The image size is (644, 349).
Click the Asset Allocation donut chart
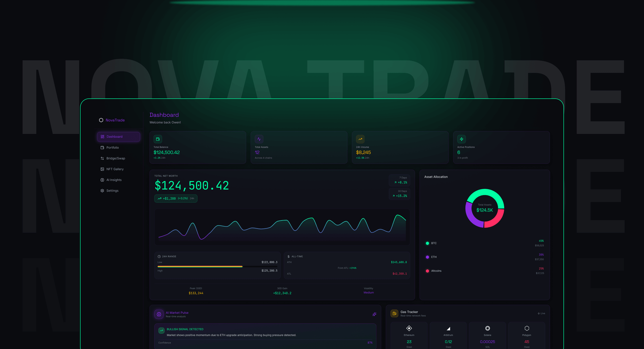pos(485,208)
